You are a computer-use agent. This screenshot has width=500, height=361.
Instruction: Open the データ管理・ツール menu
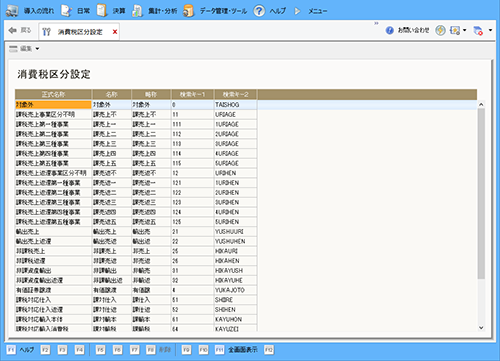click(x=215, y=11)
